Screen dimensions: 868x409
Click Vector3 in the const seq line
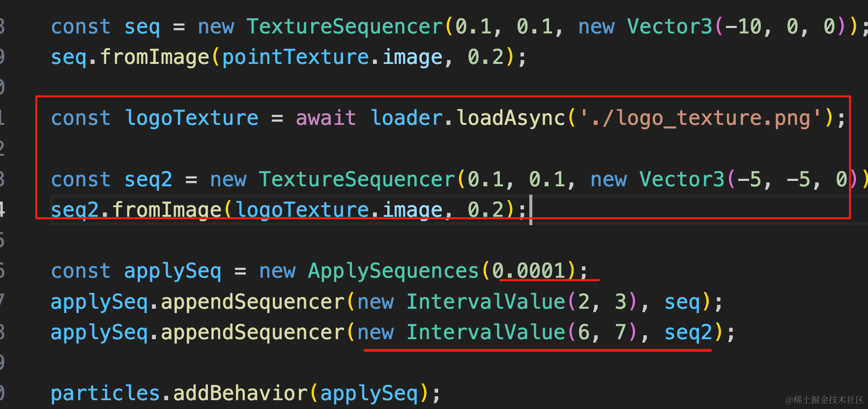point(670,27)
